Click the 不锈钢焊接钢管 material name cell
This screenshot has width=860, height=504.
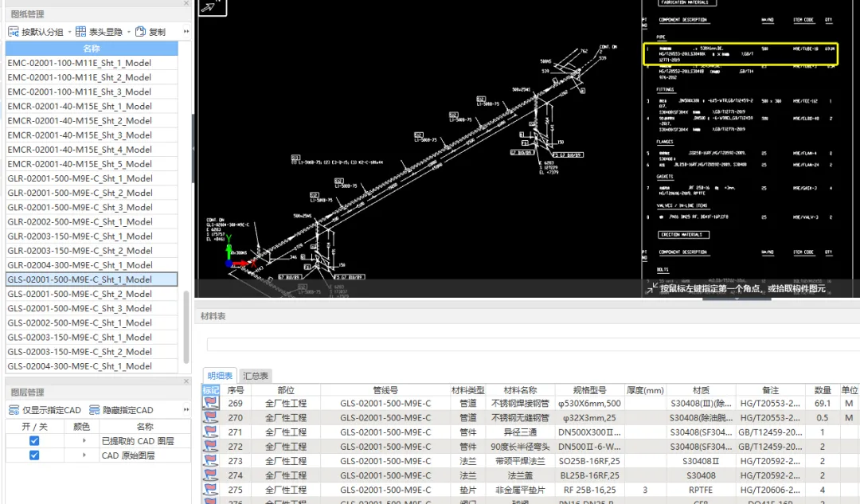(520, 403)
